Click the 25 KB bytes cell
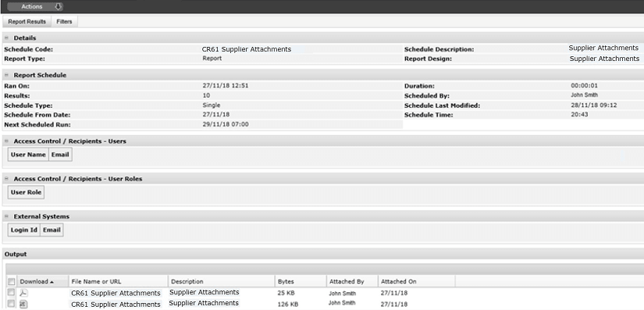 tap(286, 293)
